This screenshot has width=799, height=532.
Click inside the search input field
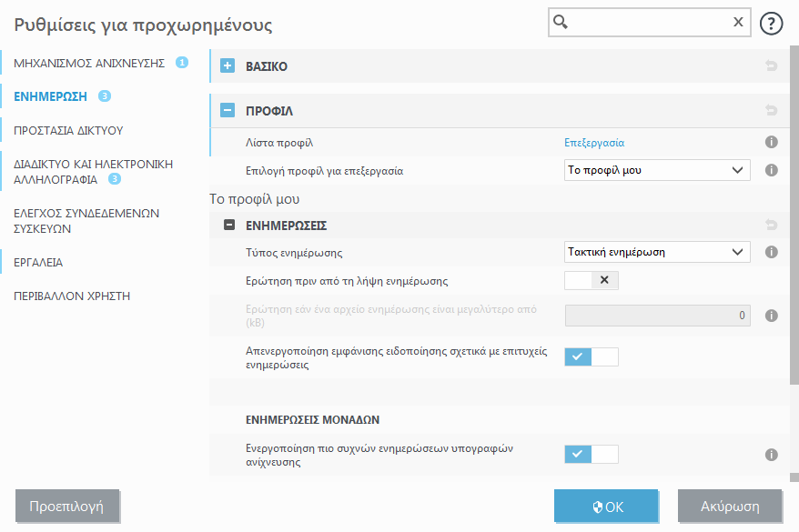pos(646,21)
